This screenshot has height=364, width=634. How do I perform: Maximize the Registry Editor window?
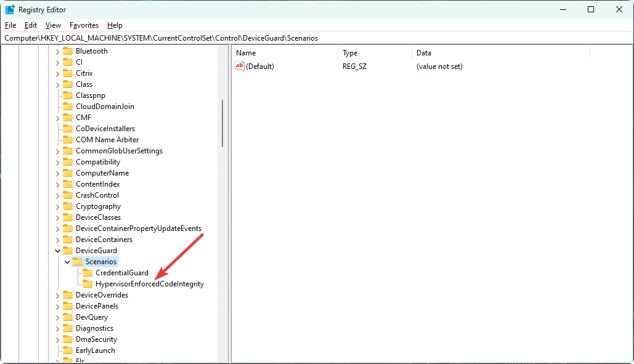tap(591, 9)
